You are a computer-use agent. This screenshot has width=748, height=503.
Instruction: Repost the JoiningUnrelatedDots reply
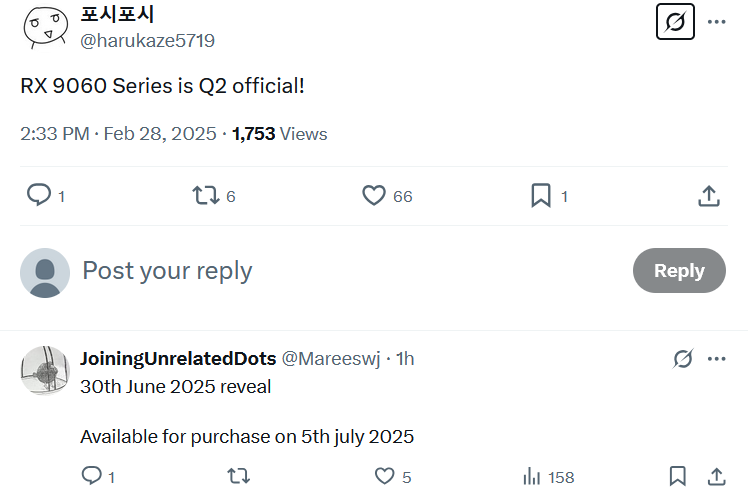click(239, 477)
